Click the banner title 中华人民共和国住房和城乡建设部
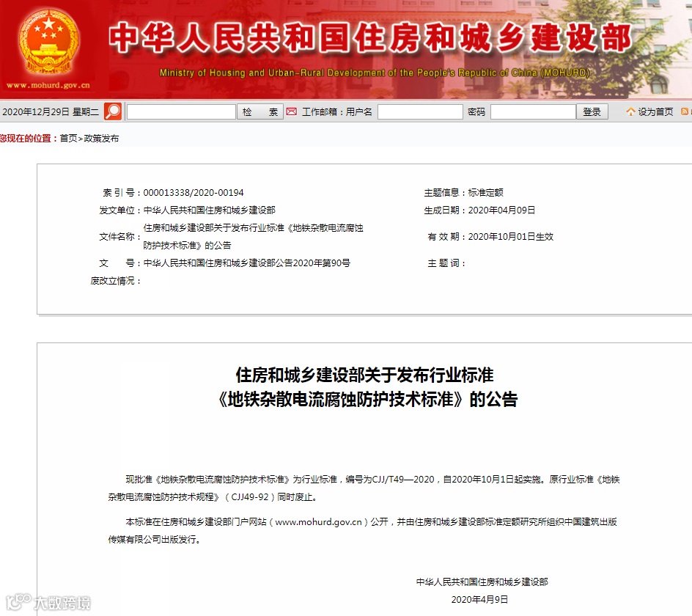Viewport: 692px width, 616px height. tap(370, 38)
